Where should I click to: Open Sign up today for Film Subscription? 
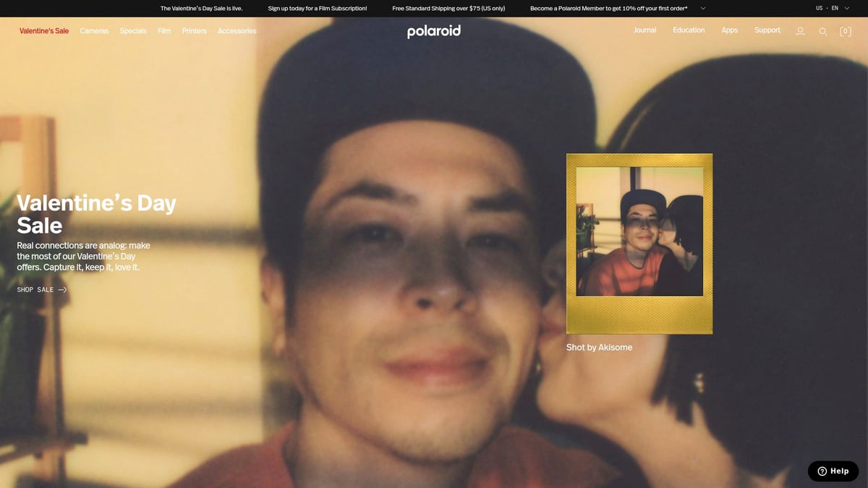(318, 8)
